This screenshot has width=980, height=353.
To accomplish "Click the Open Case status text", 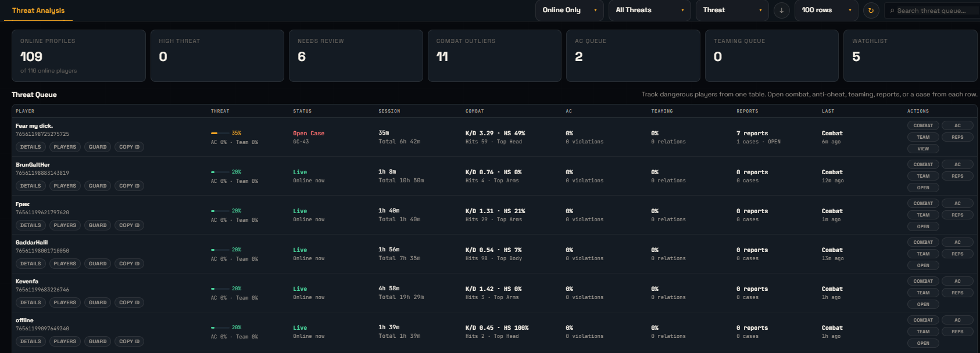I will [x=309, y=134].
